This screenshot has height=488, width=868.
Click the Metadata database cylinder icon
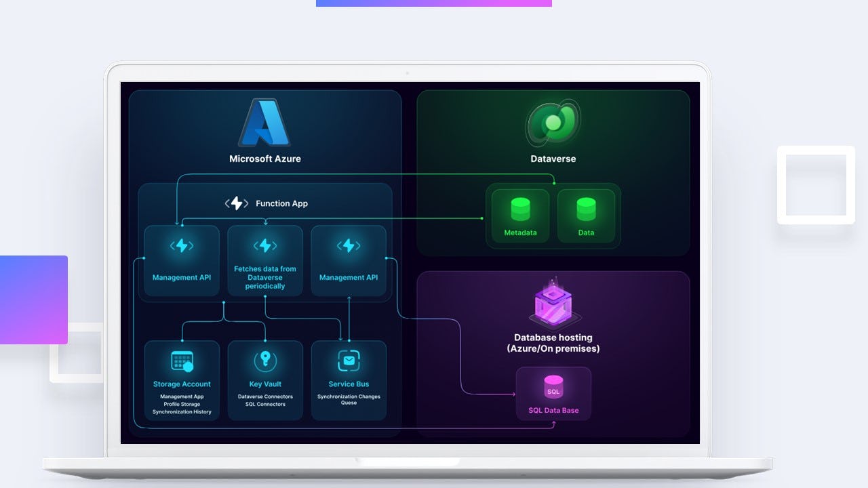point(519,210)
